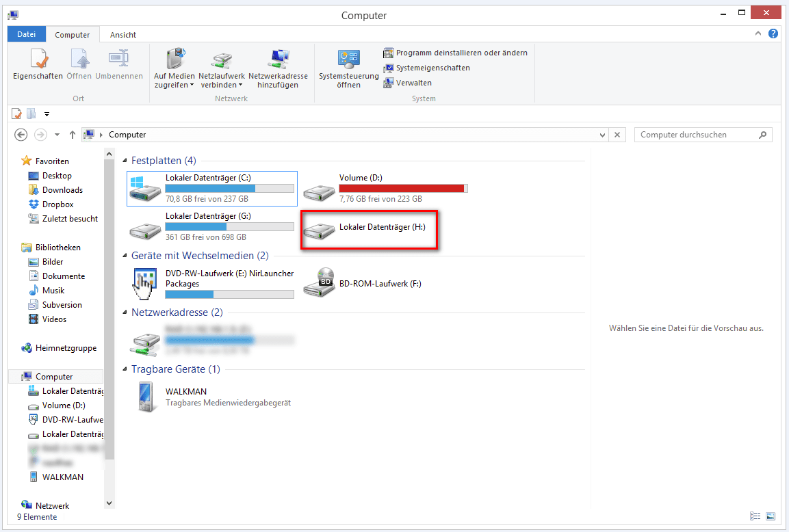Open the Datei tab
Viewport: 789px width, 532px height.
point(27,34)
